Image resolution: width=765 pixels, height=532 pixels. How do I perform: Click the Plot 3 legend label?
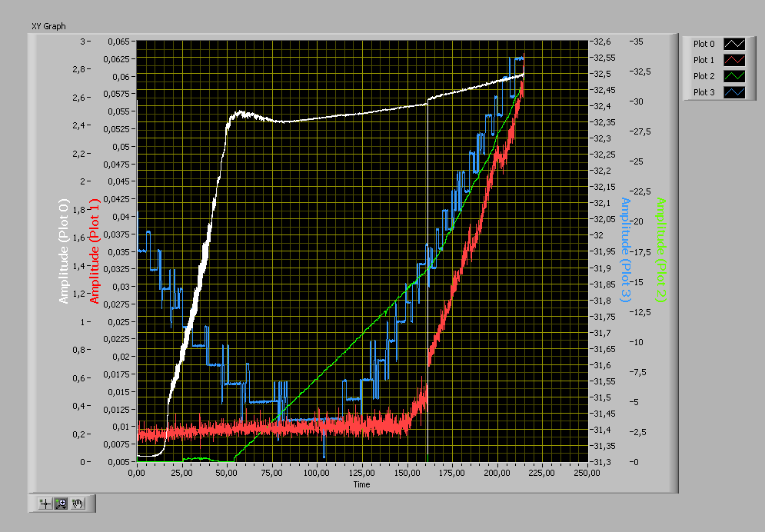coord(703,92)
